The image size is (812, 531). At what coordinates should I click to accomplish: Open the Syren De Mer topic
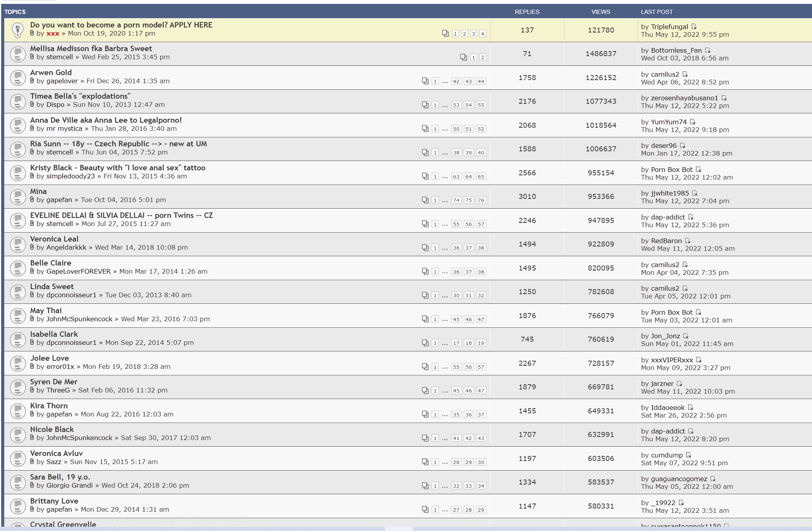pyautogui.click(x=54, y=382)
